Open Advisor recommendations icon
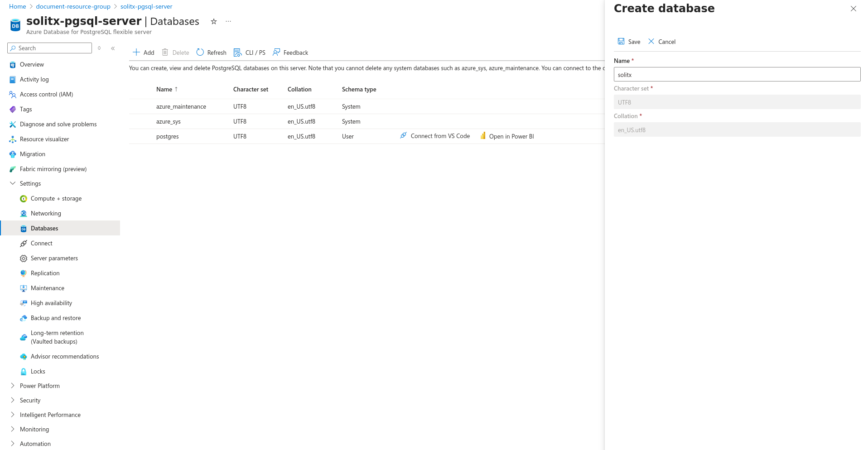Screen dimensions: 868x450 click(24, 357)
